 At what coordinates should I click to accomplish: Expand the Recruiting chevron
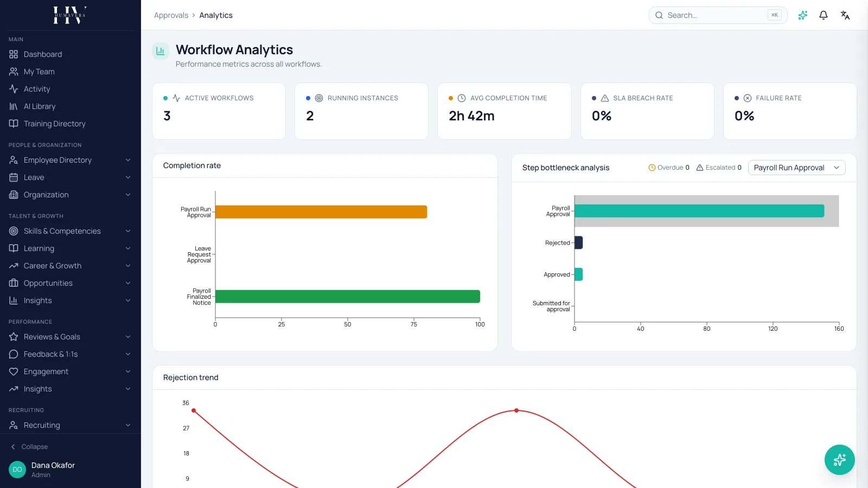click(128, 425)
